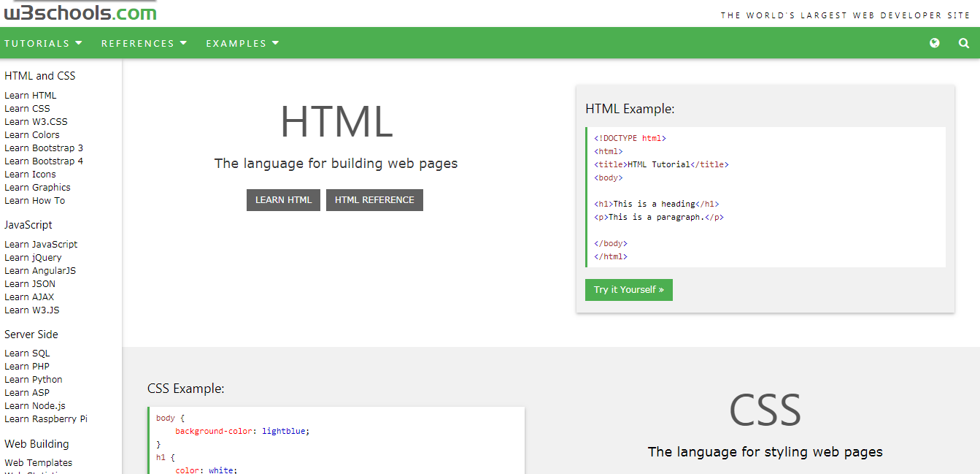Open the Learn Python link

click(x=34, y=380)
